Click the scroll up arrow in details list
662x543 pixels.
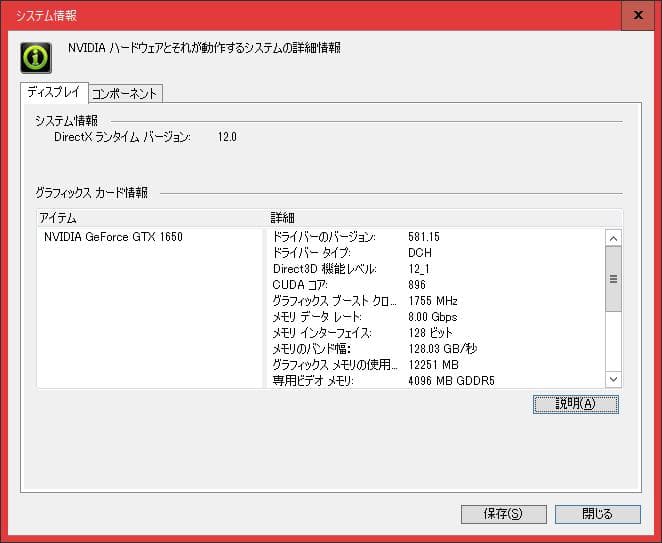(x=613, y=239)
